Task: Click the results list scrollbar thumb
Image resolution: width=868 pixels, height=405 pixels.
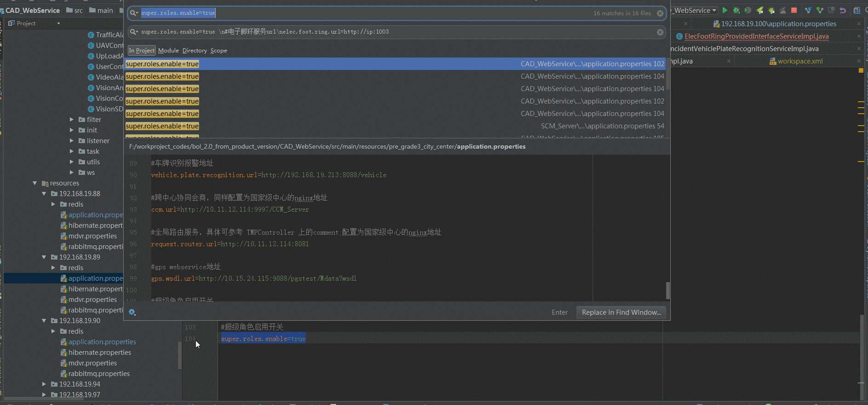Action: tap(668, 74)
